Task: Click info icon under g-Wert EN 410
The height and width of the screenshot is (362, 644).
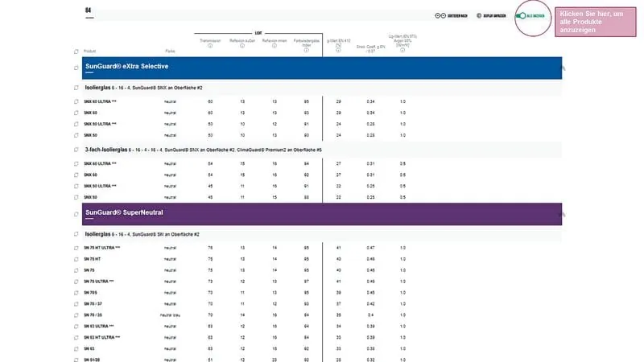Action: [x=339, y=50]
